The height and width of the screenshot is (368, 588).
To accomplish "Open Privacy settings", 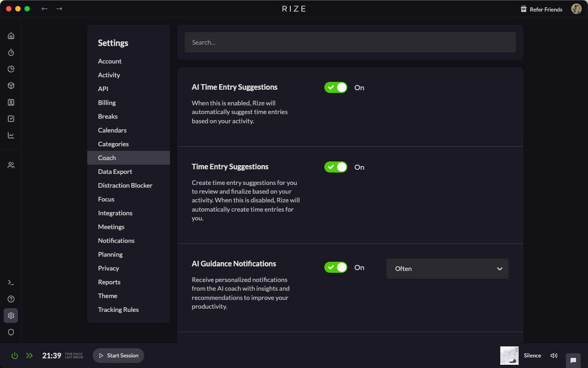I will [129, 268].
